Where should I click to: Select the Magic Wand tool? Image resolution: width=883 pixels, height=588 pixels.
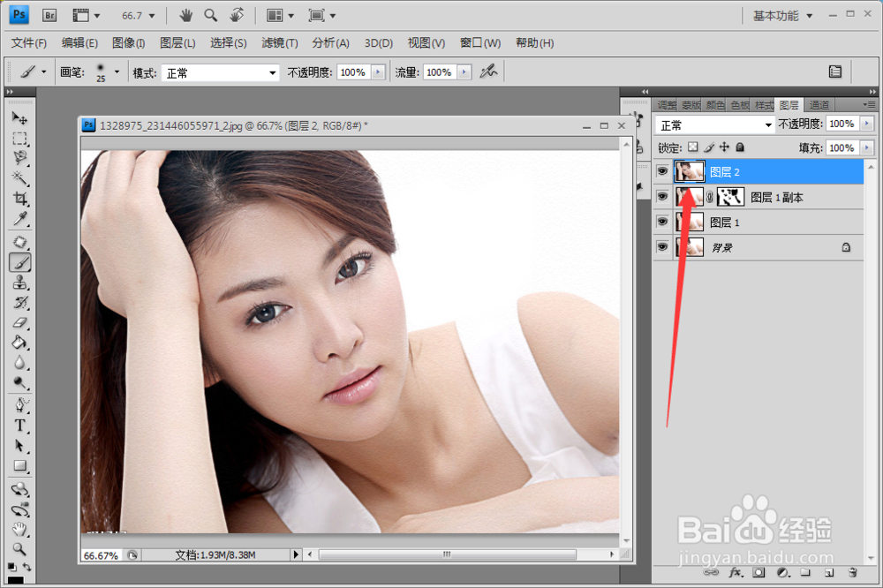pyautogui.click(x=19, y=178)
